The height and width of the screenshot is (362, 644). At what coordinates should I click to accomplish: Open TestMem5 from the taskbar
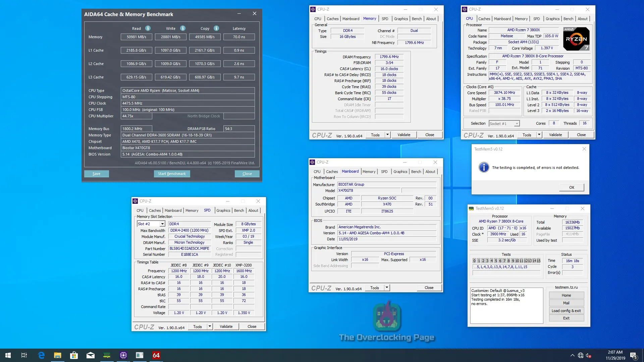pyautogui.click(x=107, y=355)
